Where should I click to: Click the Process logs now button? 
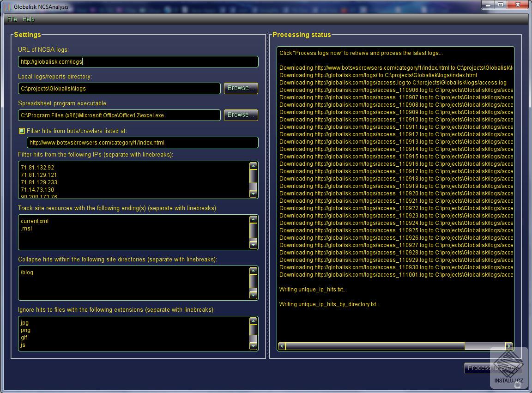(x=493, y=368)
